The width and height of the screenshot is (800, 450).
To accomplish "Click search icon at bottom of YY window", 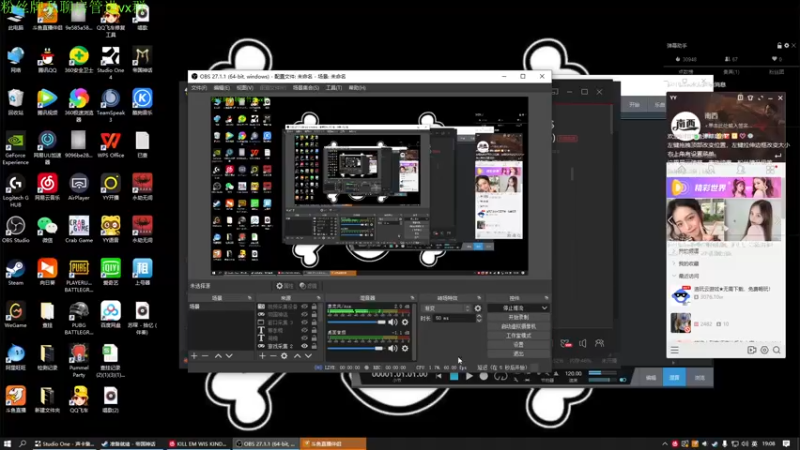I will pos(777,350).
